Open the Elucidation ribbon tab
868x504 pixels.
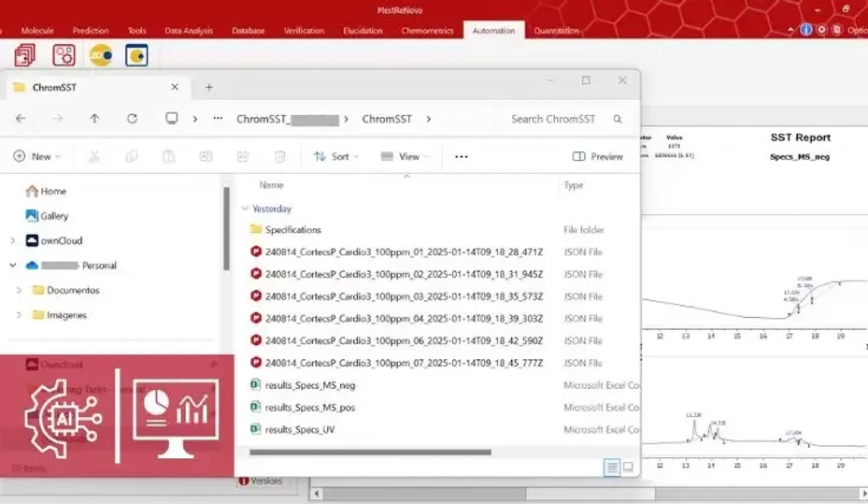click(363, 31)
